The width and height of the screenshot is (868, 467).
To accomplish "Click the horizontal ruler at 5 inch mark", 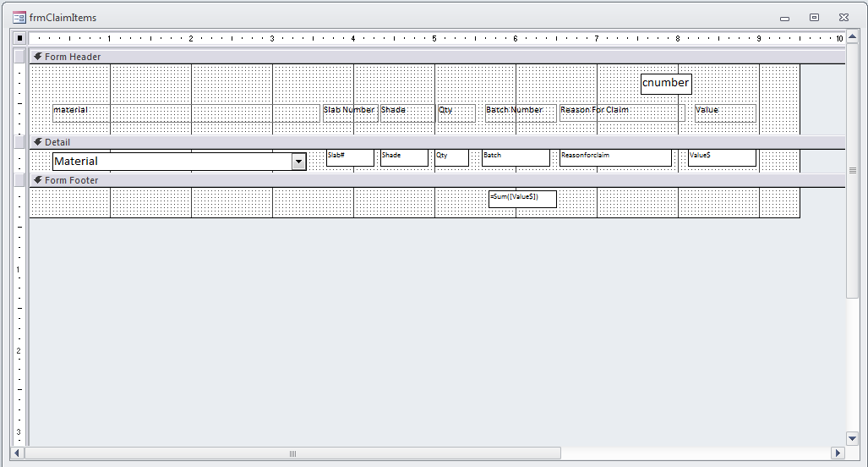I will pyautogui.click(x=434, y=38).
